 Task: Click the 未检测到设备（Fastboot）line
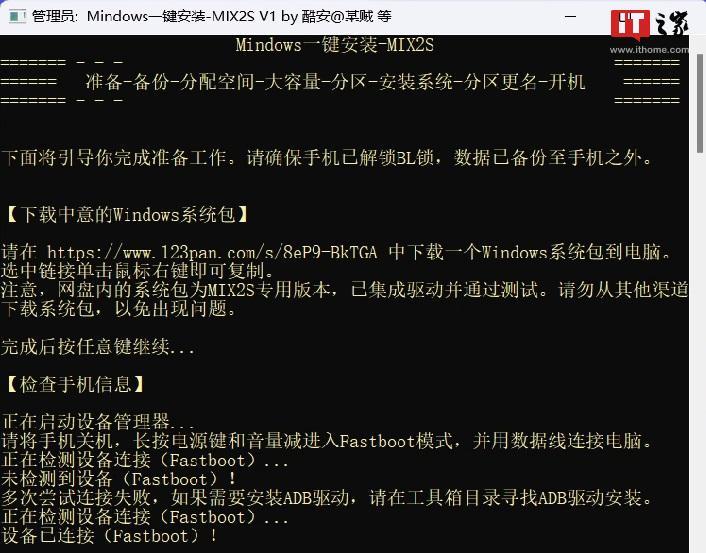[119, 479]
